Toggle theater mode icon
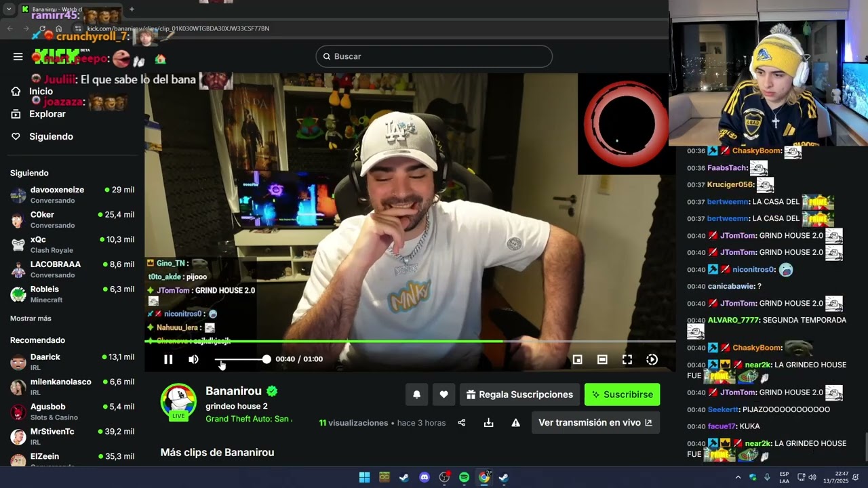Viewport: 868px width, 488px height. click(x=602, y=360)
